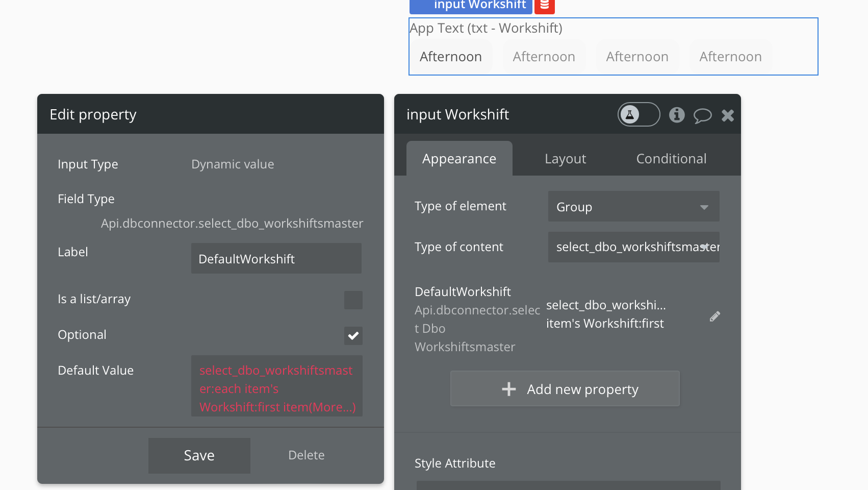Toggle the experiment flask switch in panel header
Screen dimensions: 868x490
point(638,114)
